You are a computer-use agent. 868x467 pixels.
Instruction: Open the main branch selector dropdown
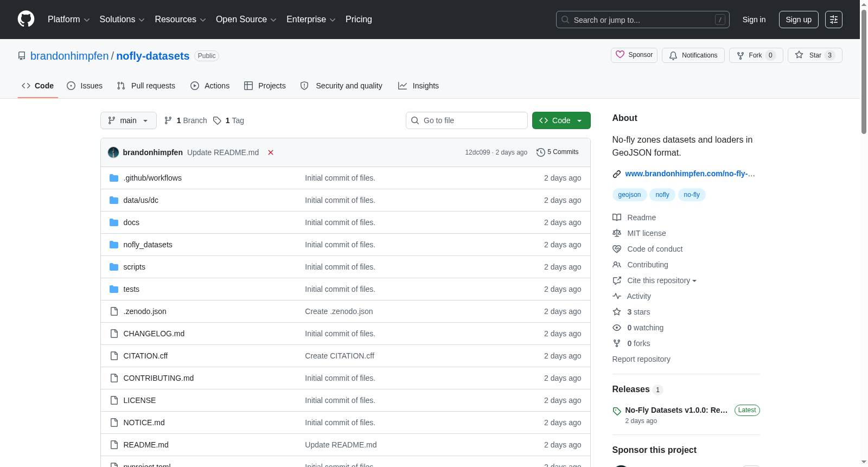tap(129, 120)
